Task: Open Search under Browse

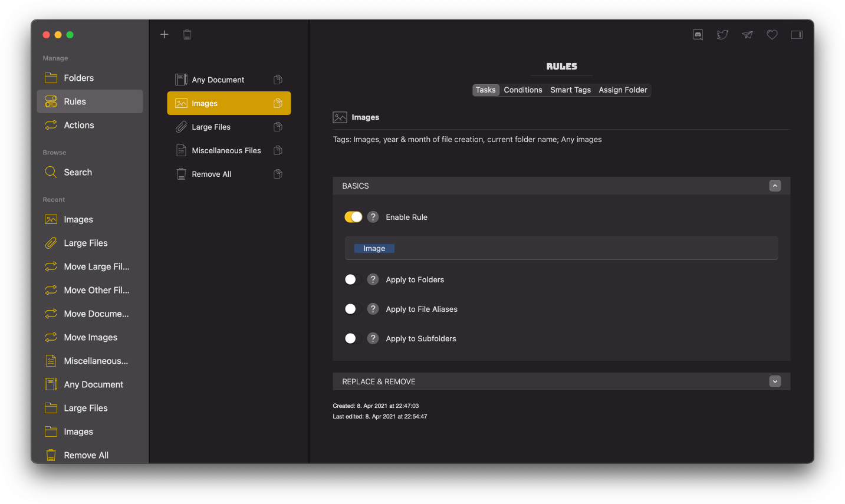Action: pos(77,172)
